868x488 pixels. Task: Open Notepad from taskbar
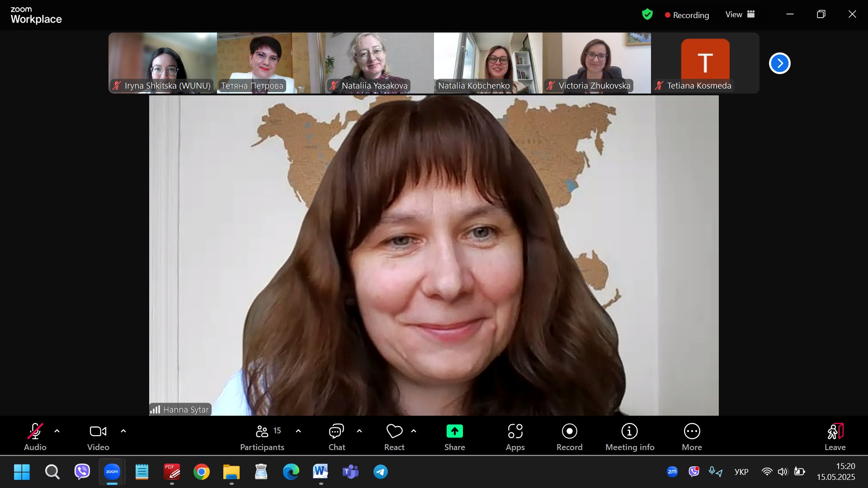click(142, 472)
